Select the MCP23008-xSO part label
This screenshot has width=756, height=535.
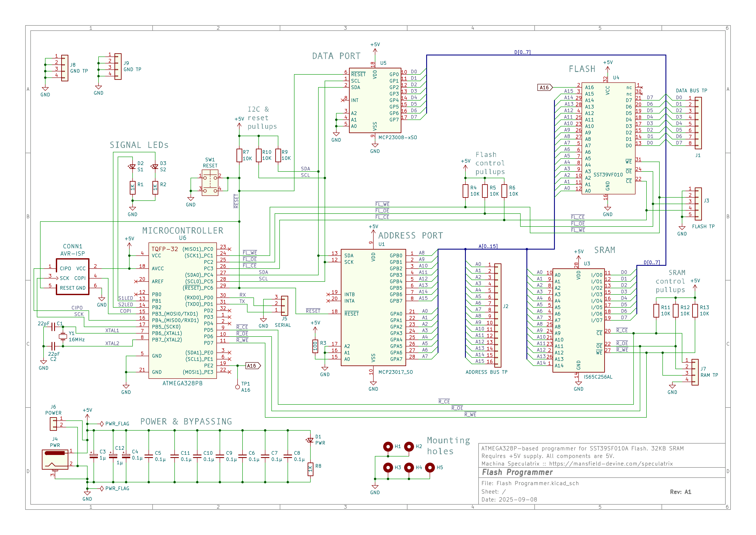398,138
